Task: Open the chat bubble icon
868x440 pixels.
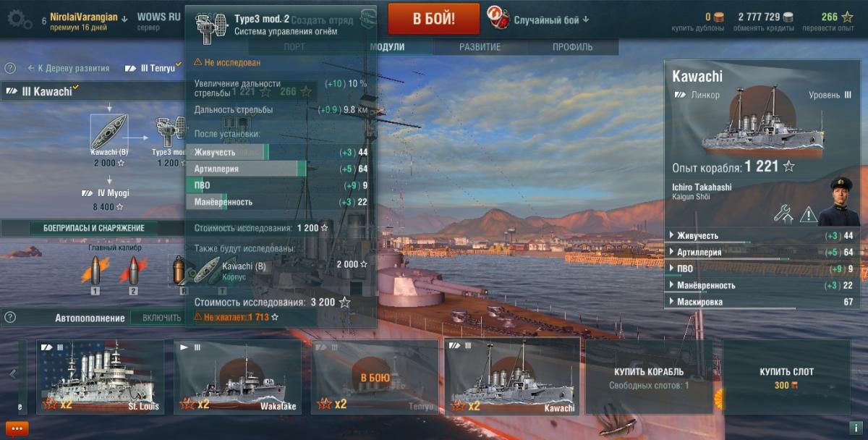Action: 16,428
